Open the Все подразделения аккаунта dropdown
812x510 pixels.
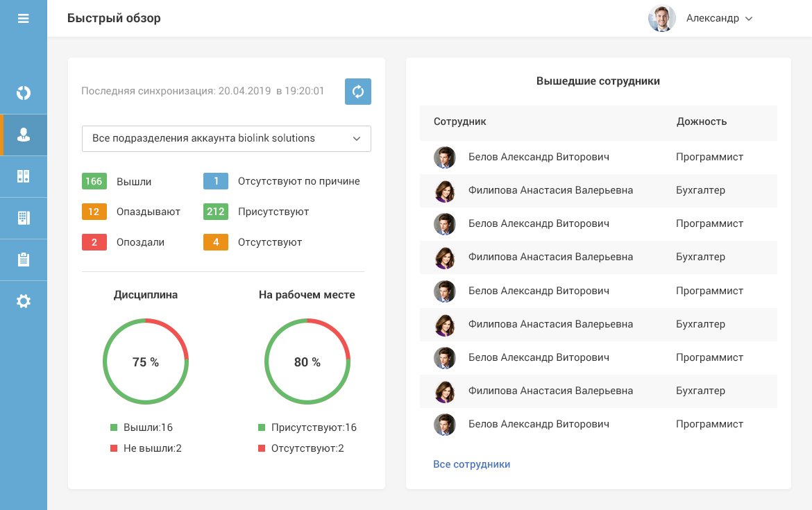226,139
